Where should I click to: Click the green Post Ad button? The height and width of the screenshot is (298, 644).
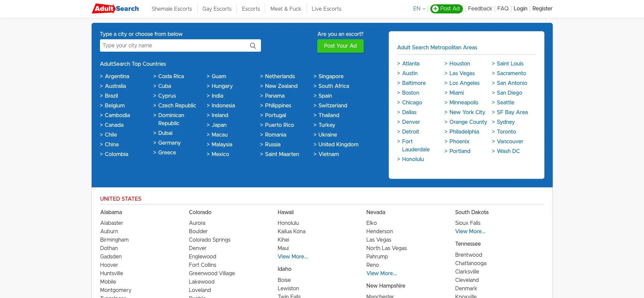(x=446, y=9)
